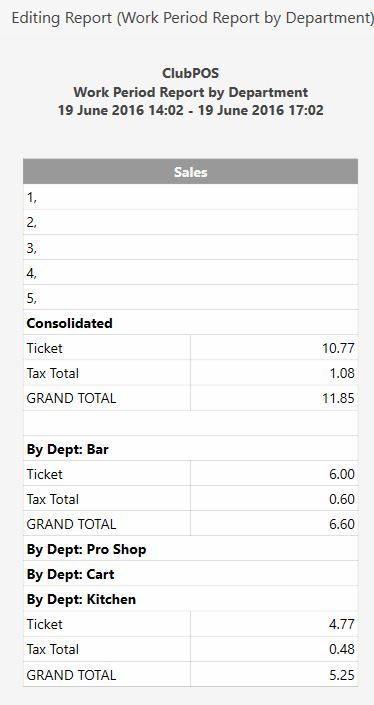
Task: Select the Consolidated section heading
Action: tap(69, 323)
